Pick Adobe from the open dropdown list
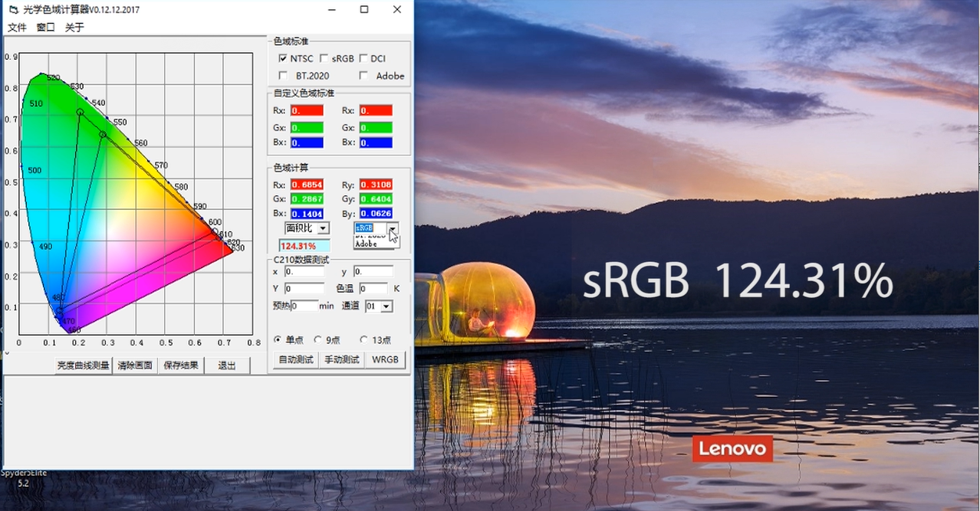Screen dimensions: 980x511 click(x=367, y=244)
